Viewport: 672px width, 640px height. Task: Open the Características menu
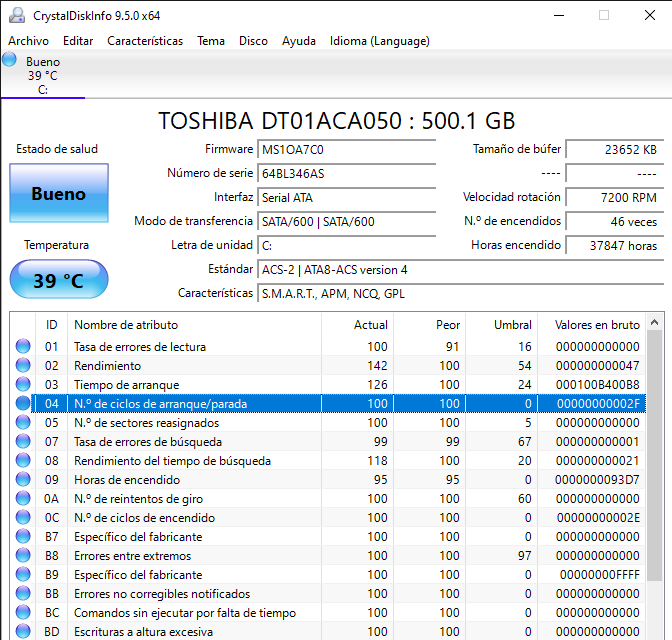coord(145,41)
